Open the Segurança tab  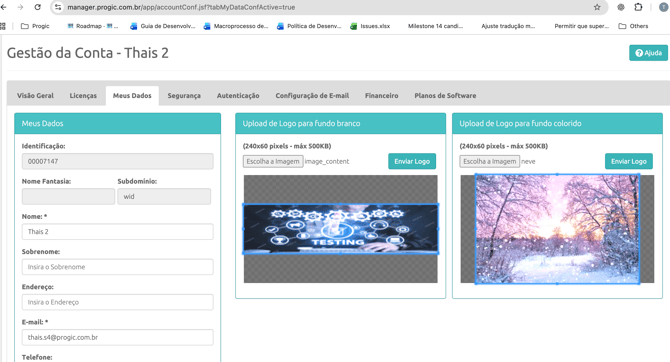pyautogui.click(x=184, y=96)
